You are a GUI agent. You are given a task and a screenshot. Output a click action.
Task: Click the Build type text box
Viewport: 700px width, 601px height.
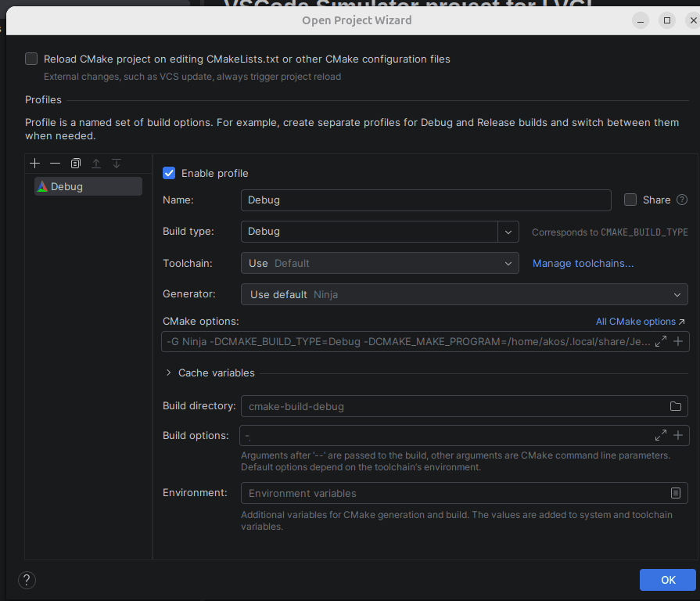369,232
